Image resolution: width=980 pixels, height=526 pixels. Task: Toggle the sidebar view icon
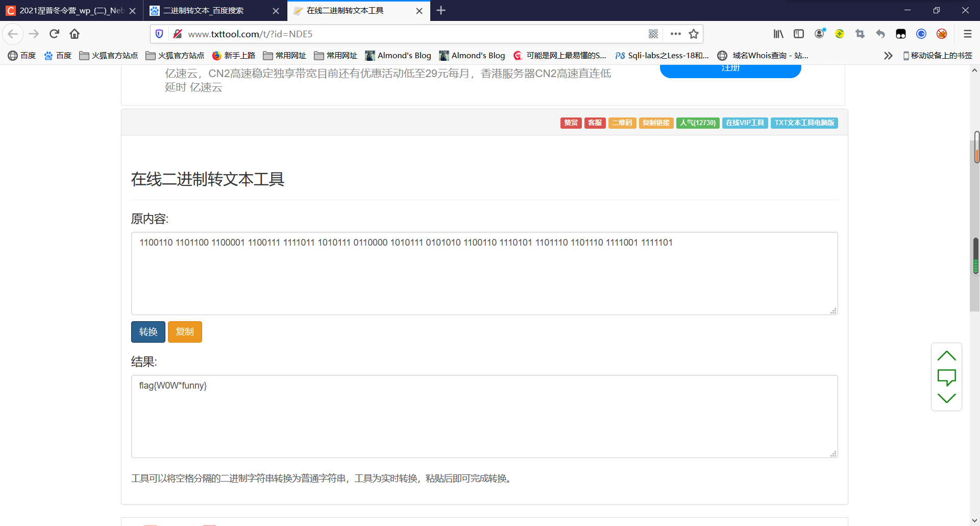[798, 34]
